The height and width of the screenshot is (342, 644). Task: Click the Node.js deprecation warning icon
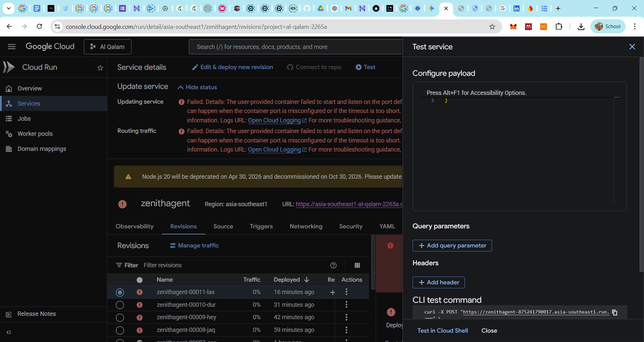click(x=128, y=177)
